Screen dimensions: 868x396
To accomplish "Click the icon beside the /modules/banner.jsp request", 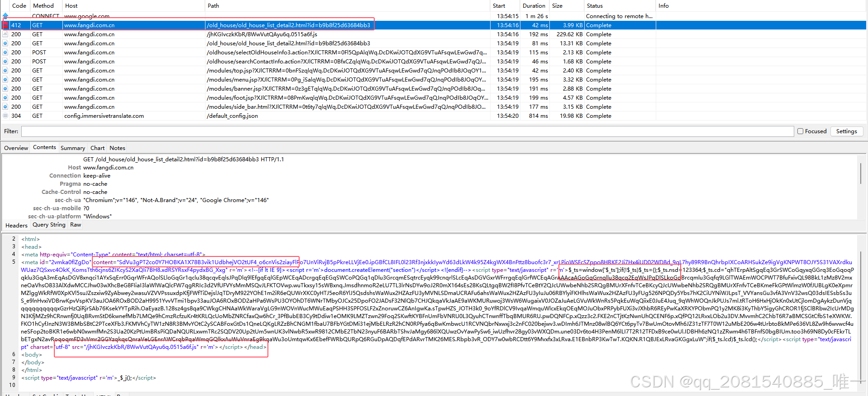I will pyautogui.click(x=5, y=89).
